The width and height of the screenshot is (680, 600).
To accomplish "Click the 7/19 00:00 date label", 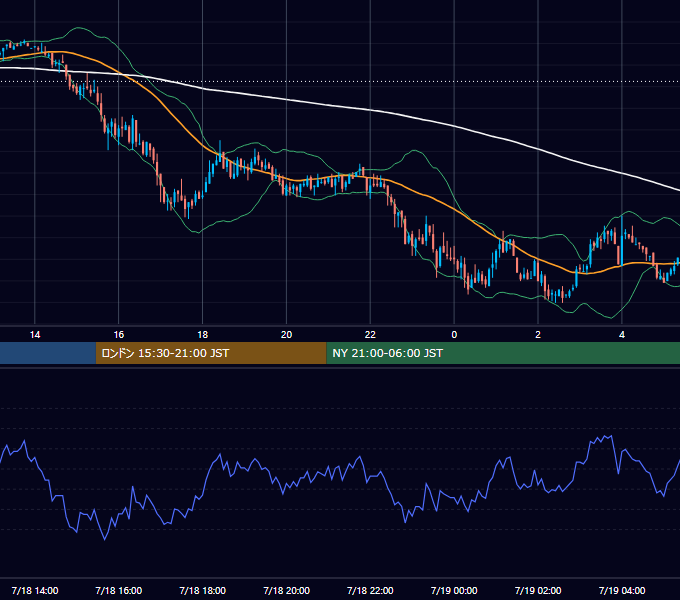I will pyautogui.click(x=454, y=590).
